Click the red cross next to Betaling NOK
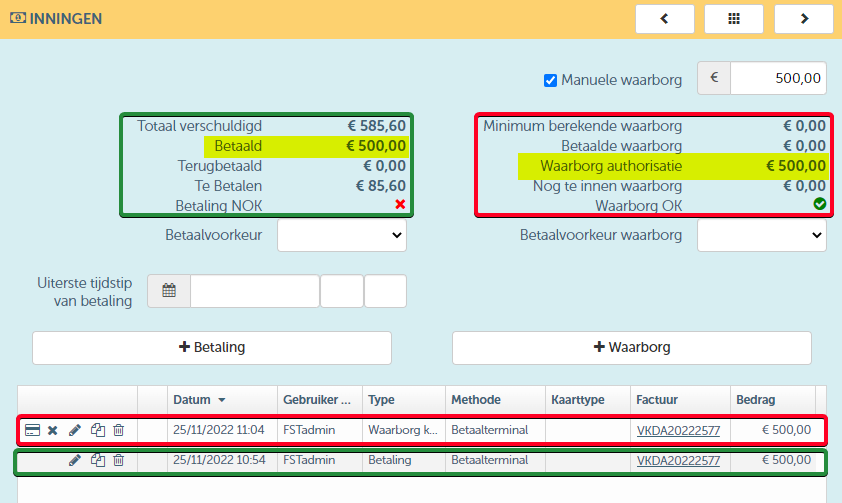Viewport: 842px width, 503px height. (x=400, y=205)
